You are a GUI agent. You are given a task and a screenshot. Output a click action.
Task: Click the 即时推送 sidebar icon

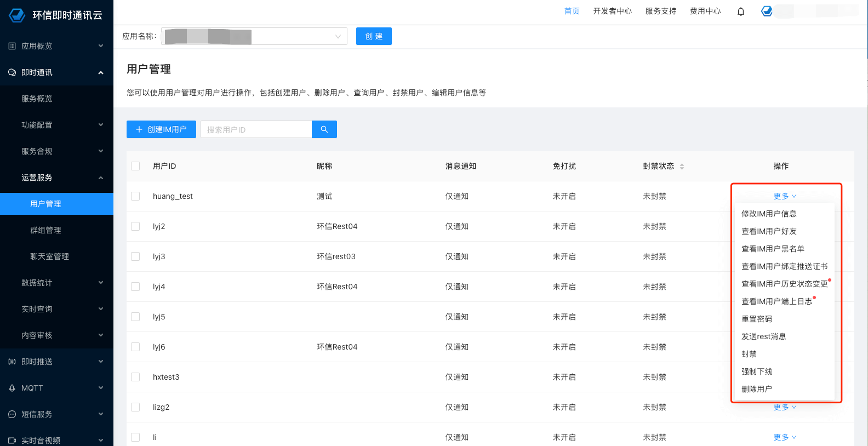point(12,362)
